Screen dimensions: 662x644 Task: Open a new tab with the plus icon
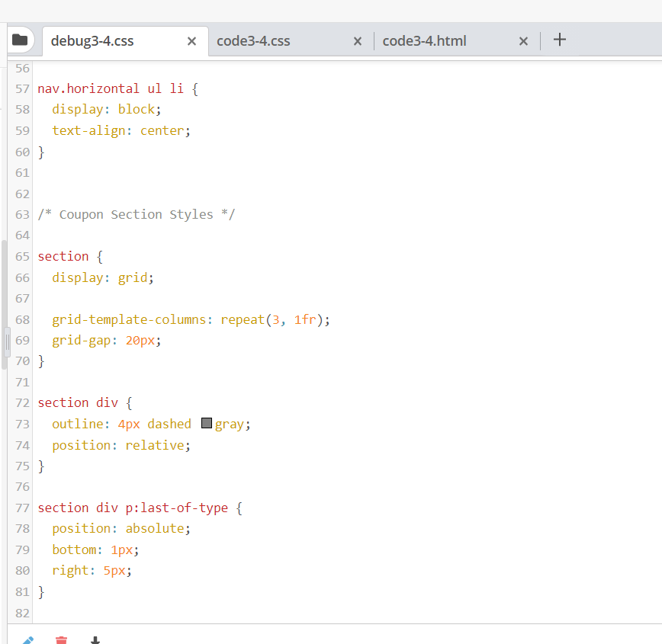pyautogui.click(x=560, y=40)
